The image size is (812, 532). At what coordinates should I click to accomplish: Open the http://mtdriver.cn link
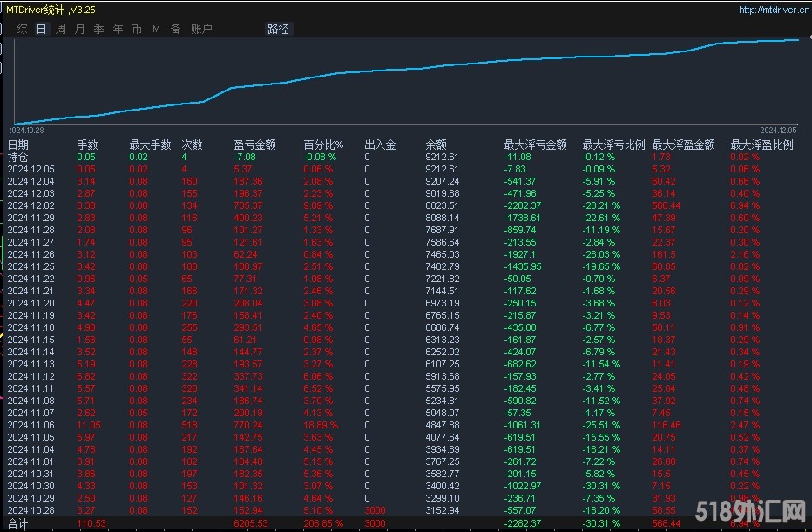pos(774,10)
